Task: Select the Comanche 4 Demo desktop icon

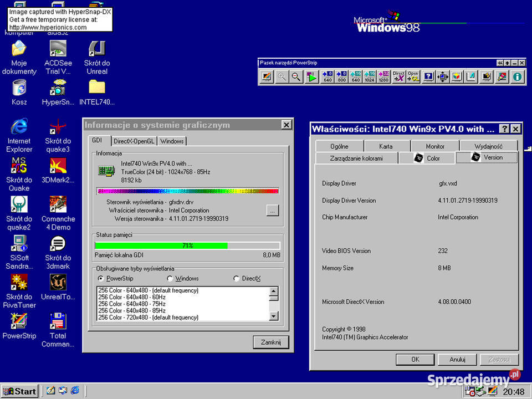Action: click(x=58, y=213)
